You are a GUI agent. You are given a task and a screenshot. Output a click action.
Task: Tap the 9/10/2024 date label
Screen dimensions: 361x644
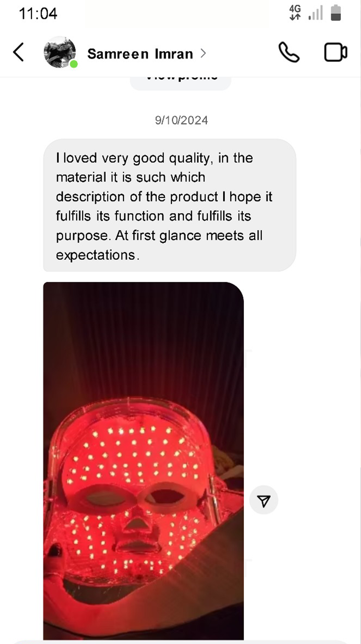tap(181, 120)
